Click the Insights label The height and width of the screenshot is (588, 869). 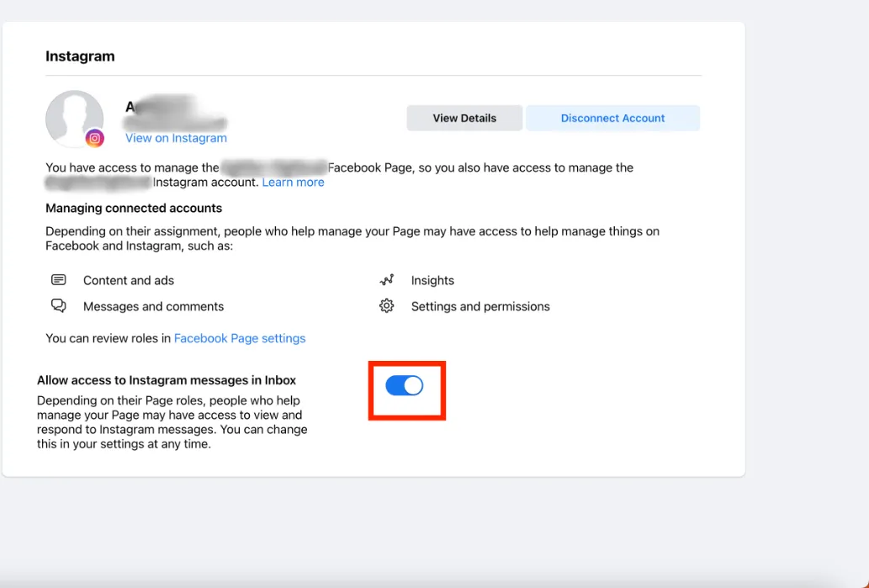point(432,280)
